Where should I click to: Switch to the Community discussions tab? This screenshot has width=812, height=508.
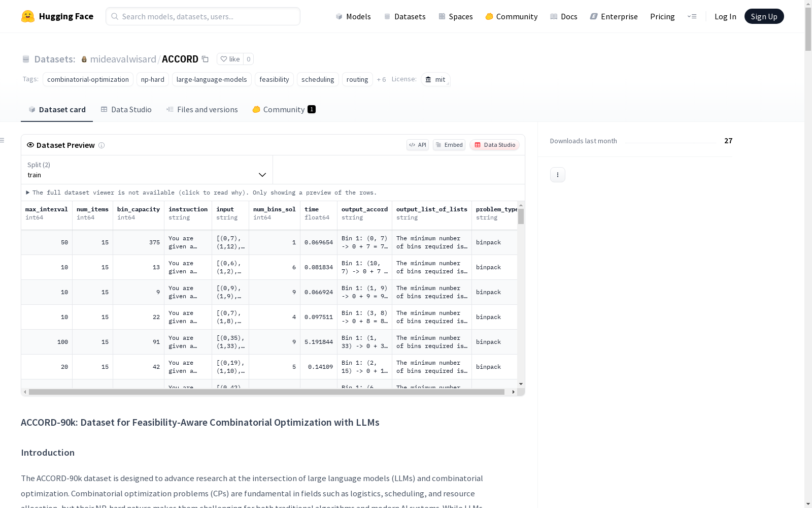click(x=284, y=109)
